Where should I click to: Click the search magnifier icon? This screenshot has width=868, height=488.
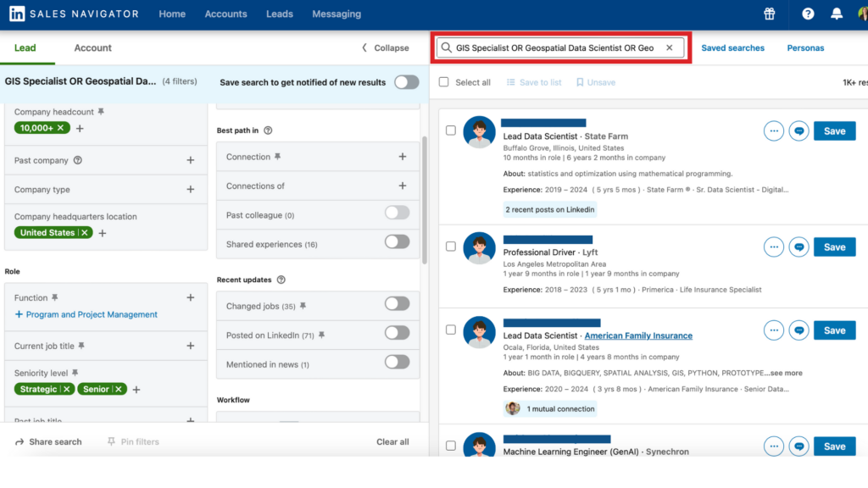point(446,47)
